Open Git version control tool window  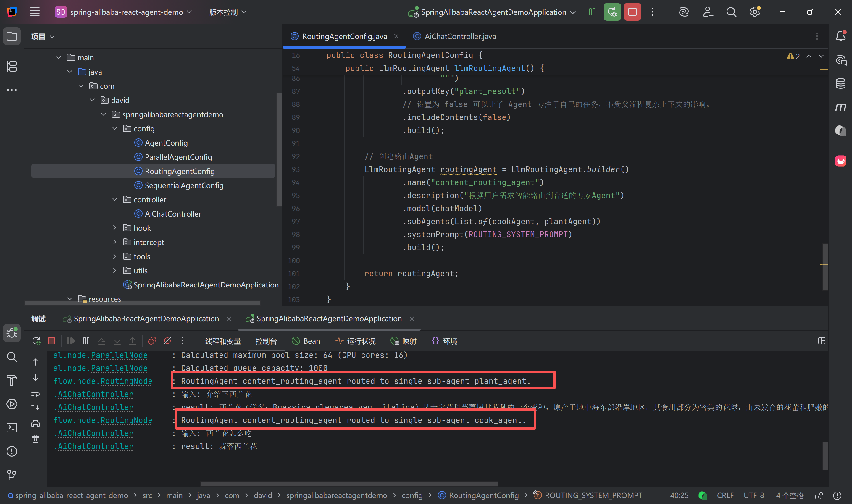[12, 475]
